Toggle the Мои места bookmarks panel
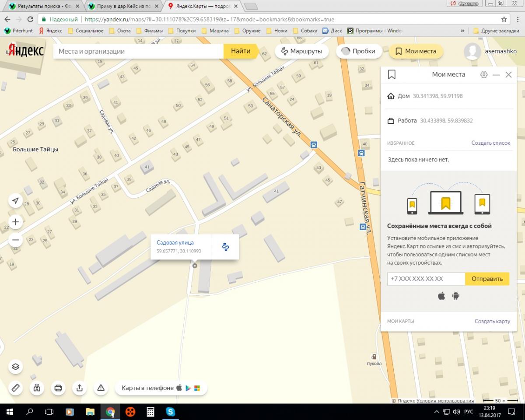Image resolution: width=525 pixels, height=420 pixels. (416, 51)
